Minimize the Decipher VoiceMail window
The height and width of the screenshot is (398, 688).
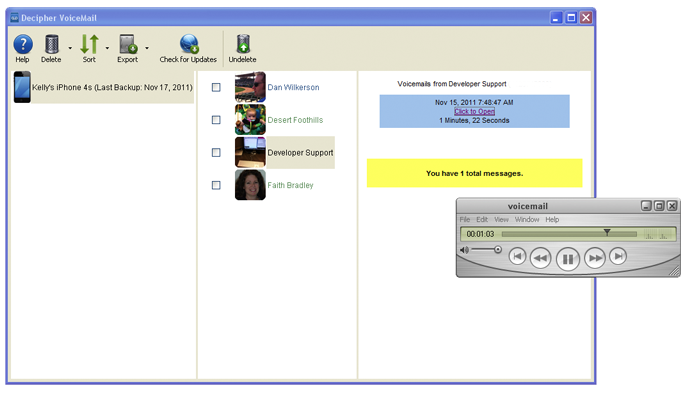coord(556,18)
